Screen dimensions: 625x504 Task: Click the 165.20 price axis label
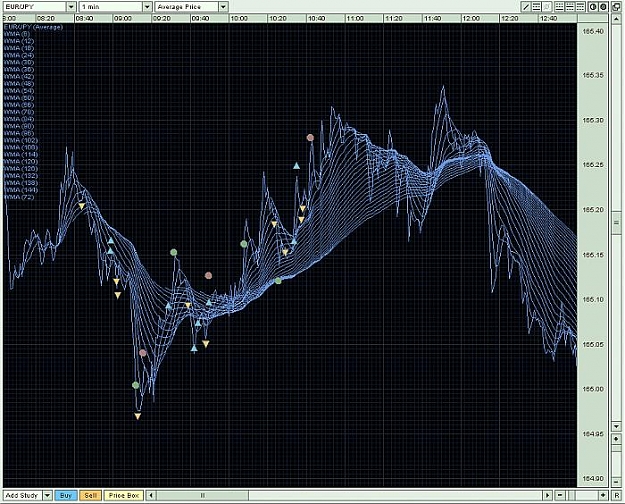(x=593, y=210)
